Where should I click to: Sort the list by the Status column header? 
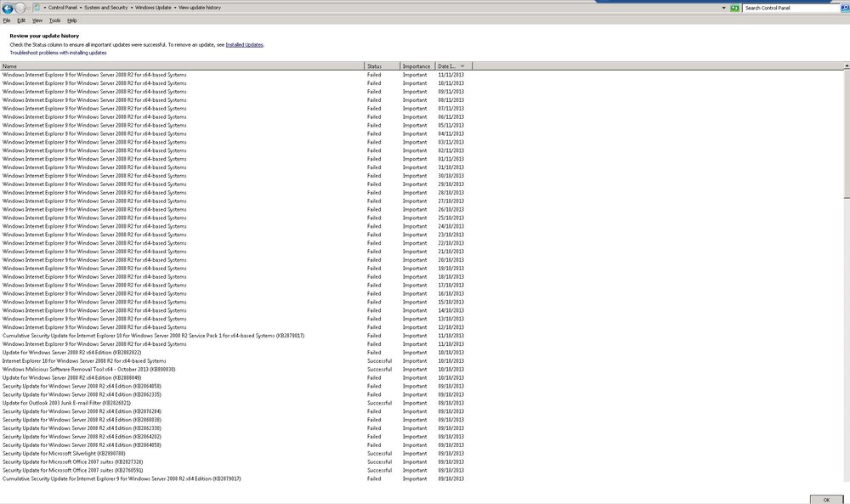point(382,66)
